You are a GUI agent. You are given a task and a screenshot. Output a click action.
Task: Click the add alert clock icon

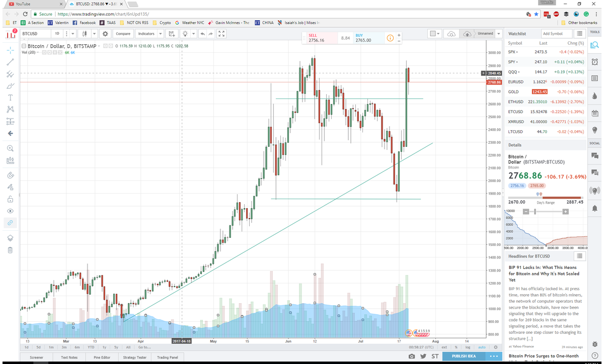pyautogui.click(x=172, y=34)
